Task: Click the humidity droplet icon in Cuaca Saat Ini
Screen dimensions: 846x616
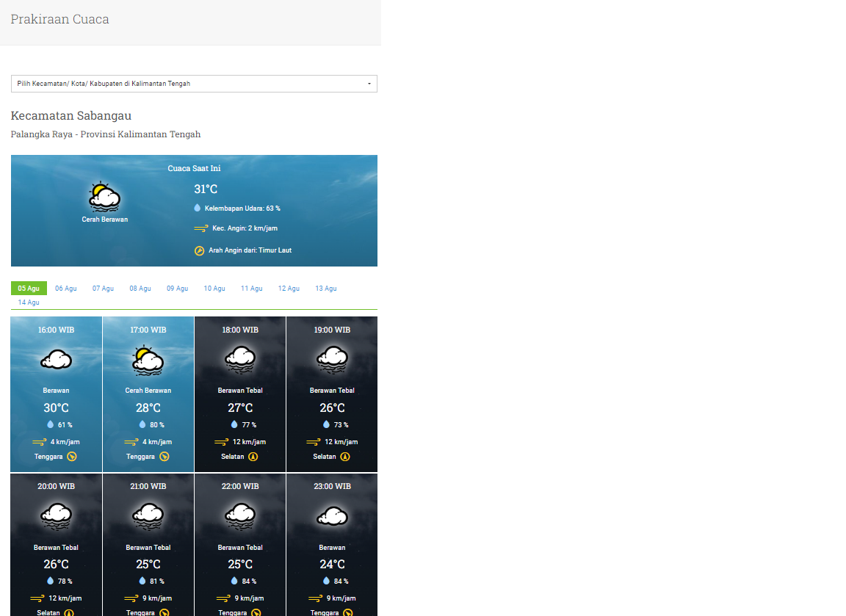Action: 198,208
